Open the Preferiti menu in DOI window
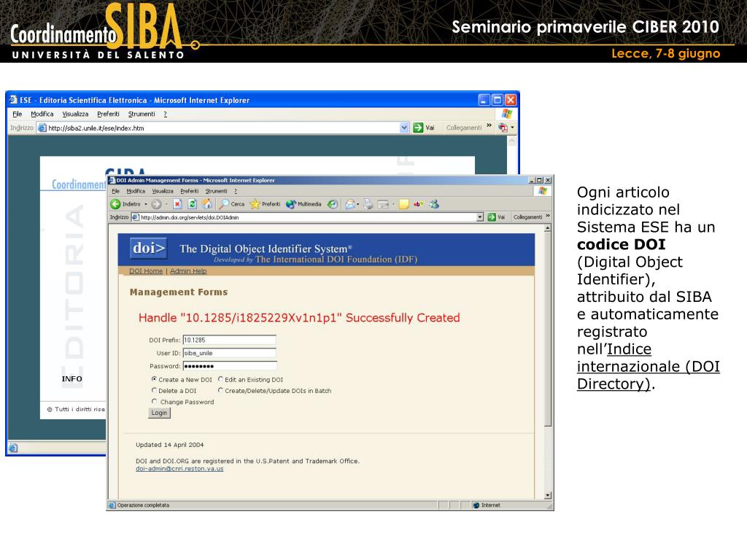This screenshot has height=560, width=747. (189, 191)
